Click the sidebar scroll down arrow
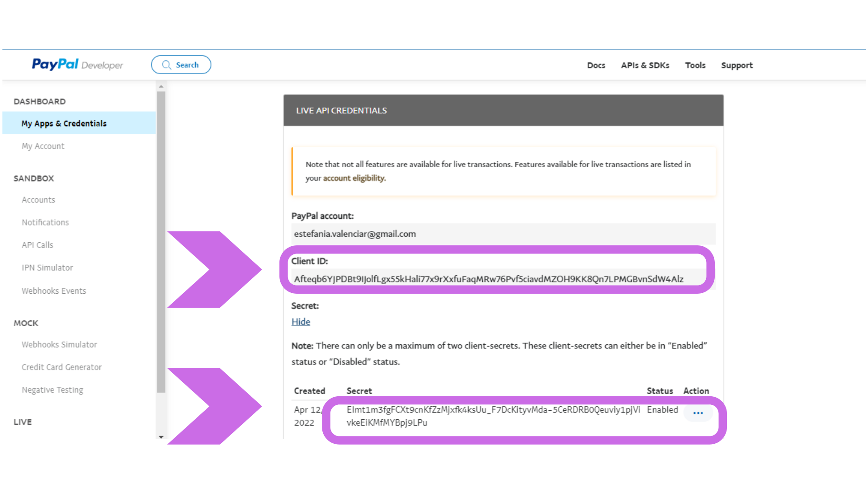The width and height of the screenshot is (868, 488). pos(161,437)
